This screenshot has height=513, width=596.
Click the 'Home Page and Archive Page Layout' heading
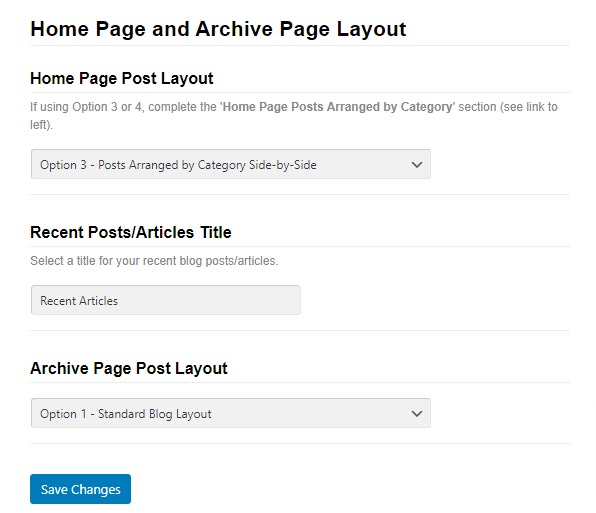[x=218, y=29]
